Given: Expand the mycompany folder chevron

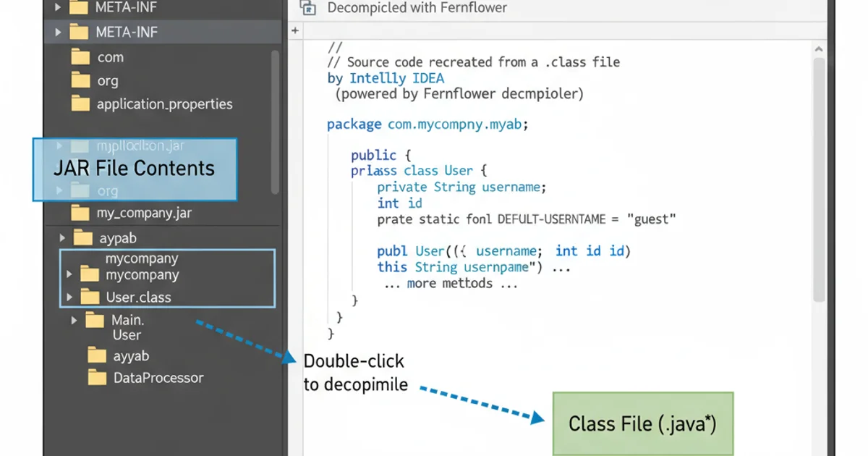Looking at the screenshot, I should pyautogui.click(x=68, y=275).
